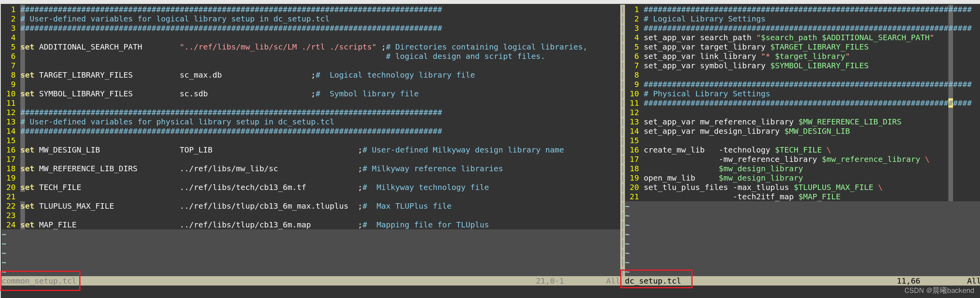Click line number 21 in right pane
The width and height of the screenshot is (980, 298).
click(x=634, y=197)
